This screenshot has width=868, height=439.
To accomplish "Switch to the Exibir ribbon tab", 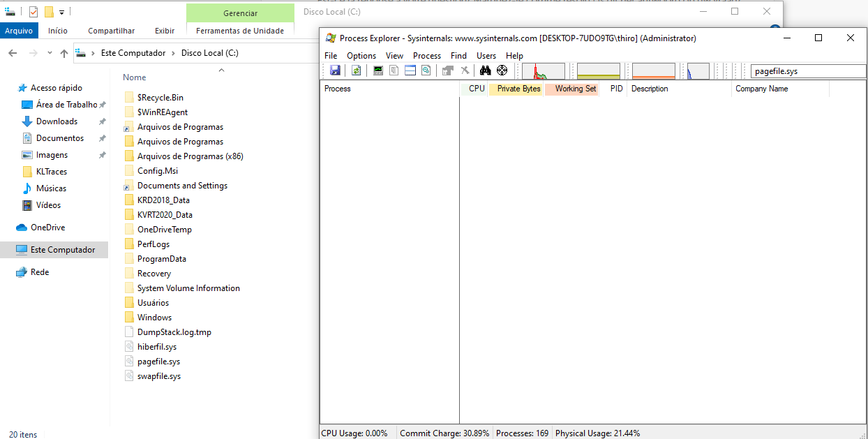I will pos(165,31).
